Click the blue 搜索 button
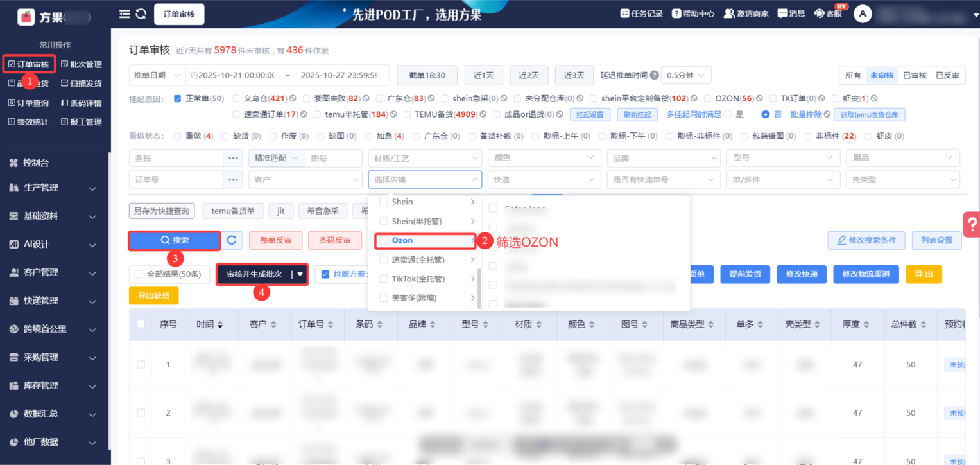 click(175, 240)
